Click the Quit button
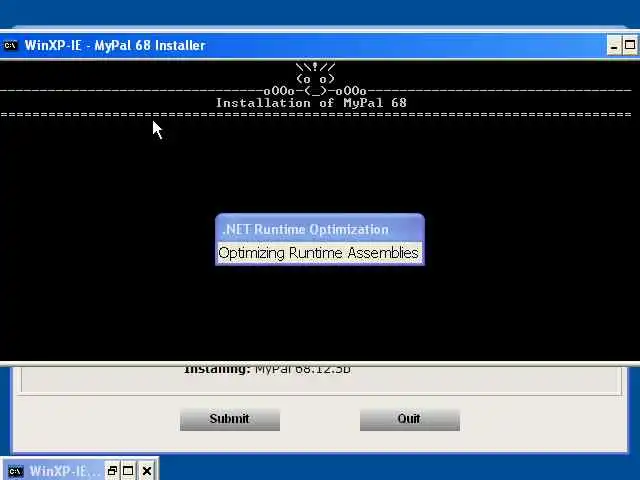 coord(409,419)
